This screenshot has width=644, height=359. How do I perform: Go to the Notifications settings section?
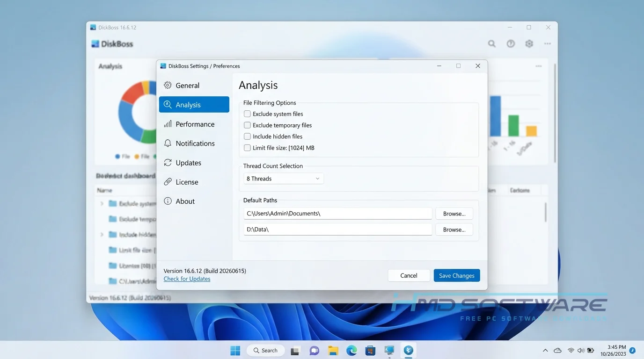194,143
